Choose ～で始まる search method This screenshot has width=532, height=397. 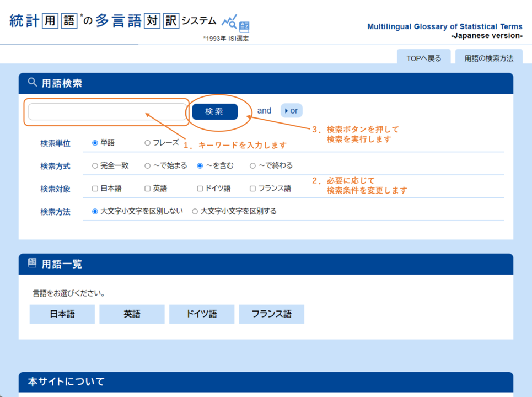click(x=148, y=165)
